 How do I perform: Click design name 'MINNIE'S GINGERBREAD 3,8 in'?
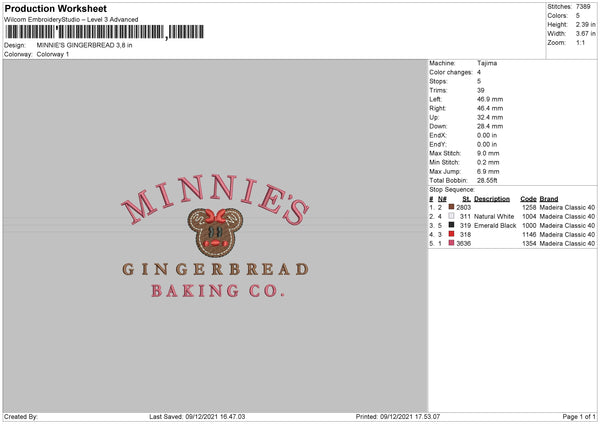84,45
